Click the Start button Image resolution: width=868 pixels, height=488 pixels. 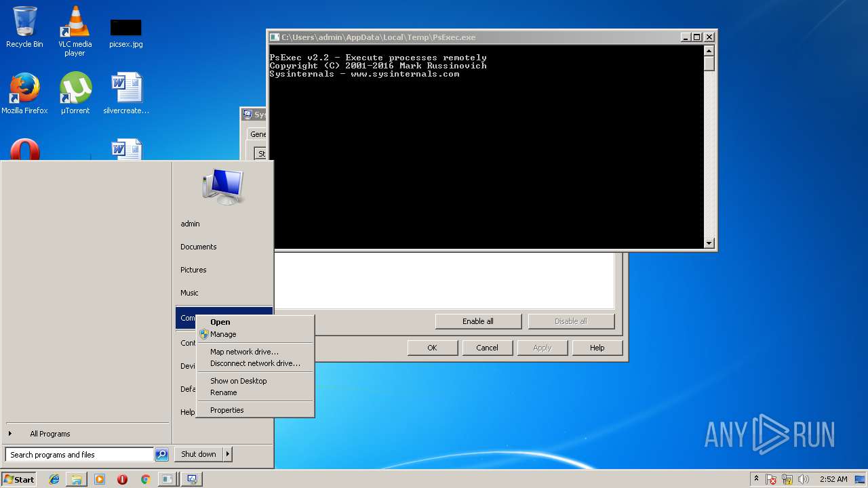point(19,479)
